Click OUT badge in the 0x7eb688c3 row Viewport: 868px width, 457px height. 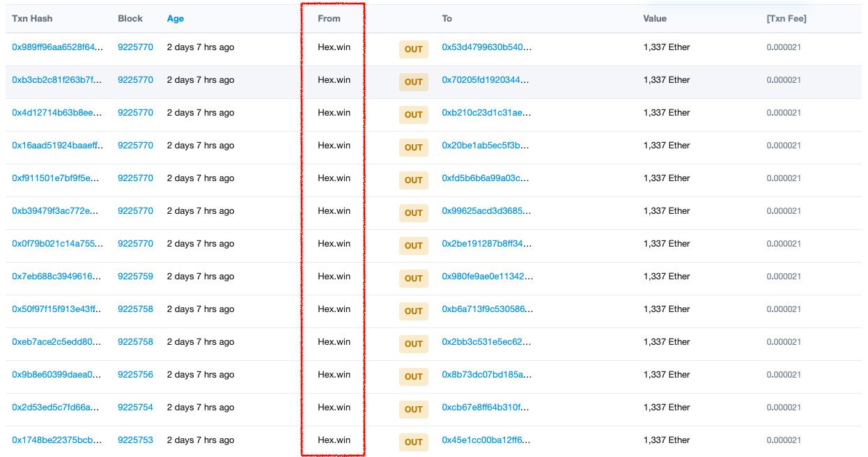[414, 279]
